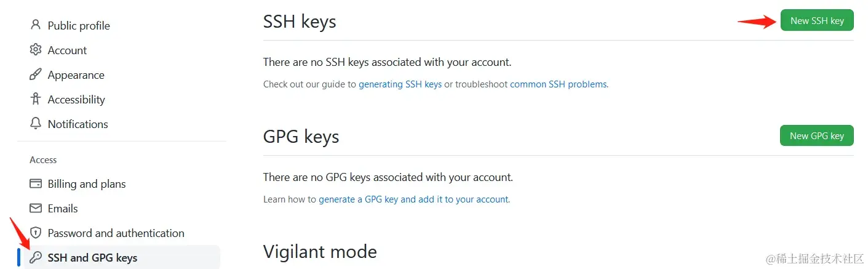Click the Billing and plans card icon
868x269 pixels.
click(36, 183)
